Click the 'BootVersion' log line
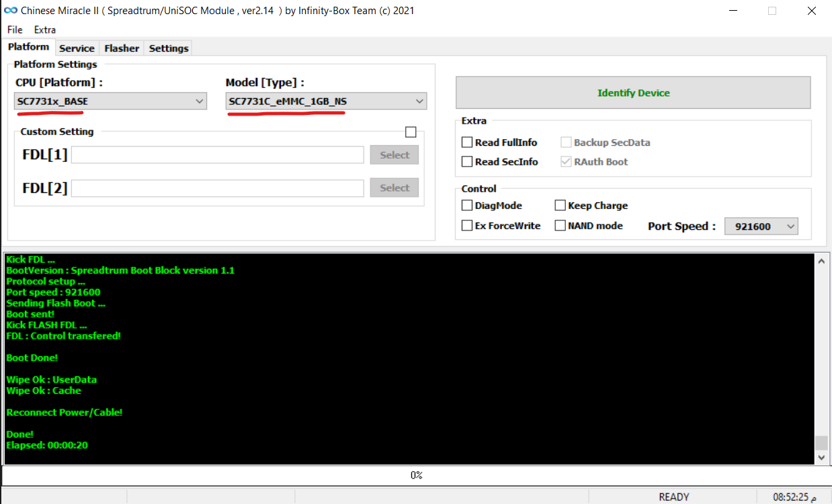The image size is (832, 504). coord(120,271)
